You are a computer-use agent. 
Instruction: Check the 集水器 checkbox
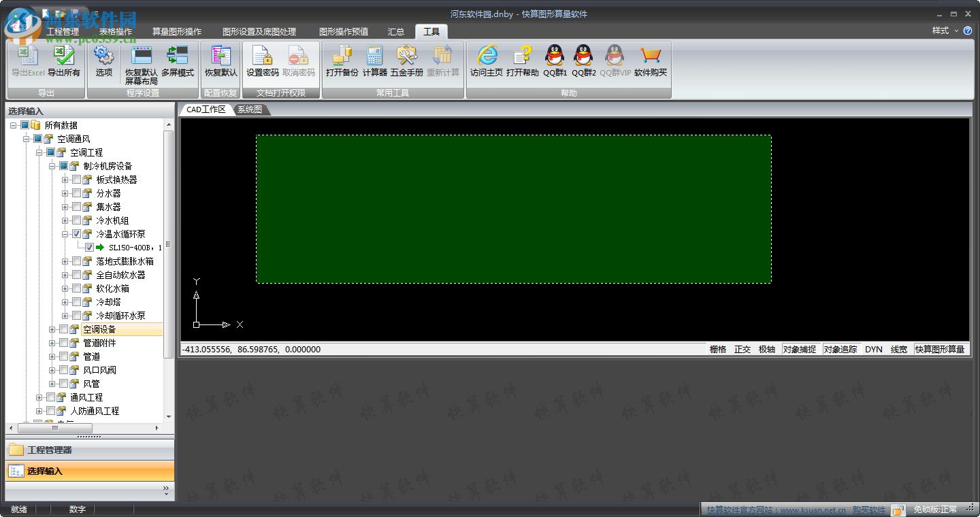click(x=76, y=207)
